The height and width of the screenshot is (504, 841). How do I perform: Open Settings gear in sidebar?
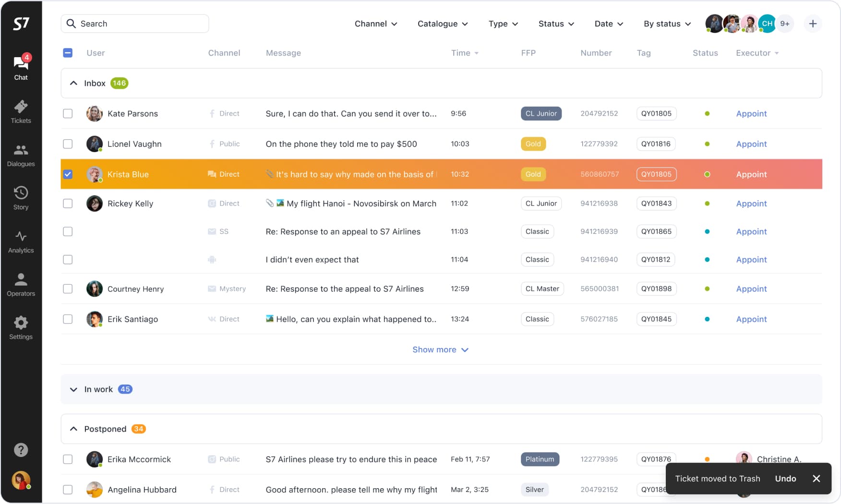pyautogui.click(x=21, y=328)
